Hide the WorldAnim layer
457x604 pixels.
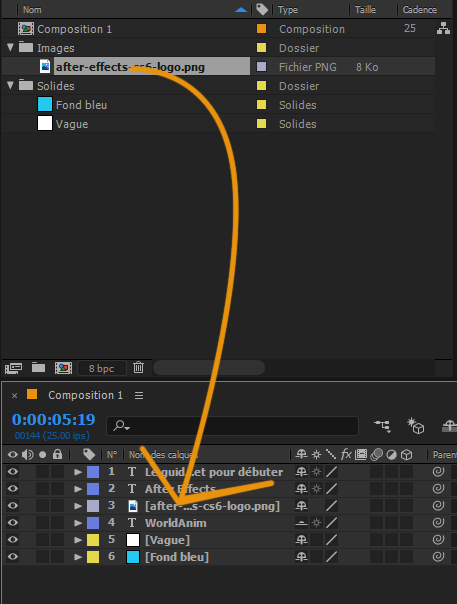pos(13,522)
